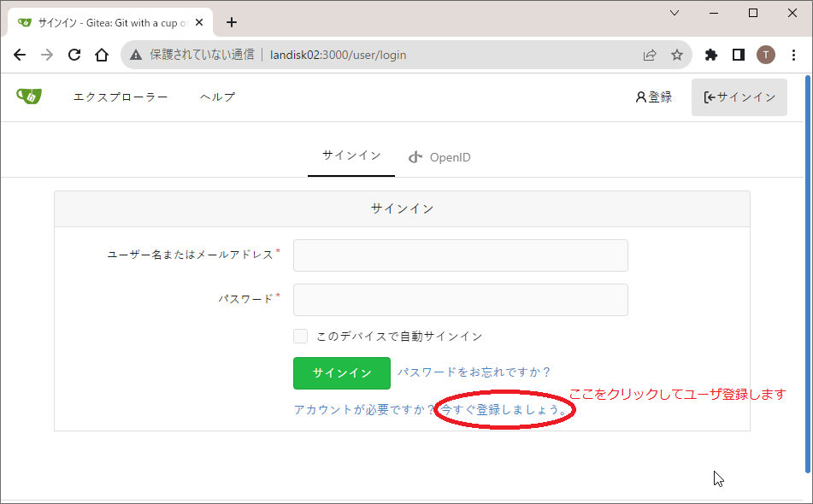The width and height of the screenshot is (813, 504).
Task: Open a new browser tab
Action: [x=231, y=22]
